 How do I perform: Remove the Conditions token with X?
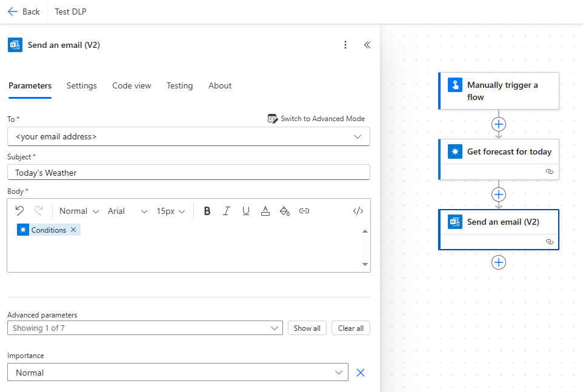coord(73,230)
